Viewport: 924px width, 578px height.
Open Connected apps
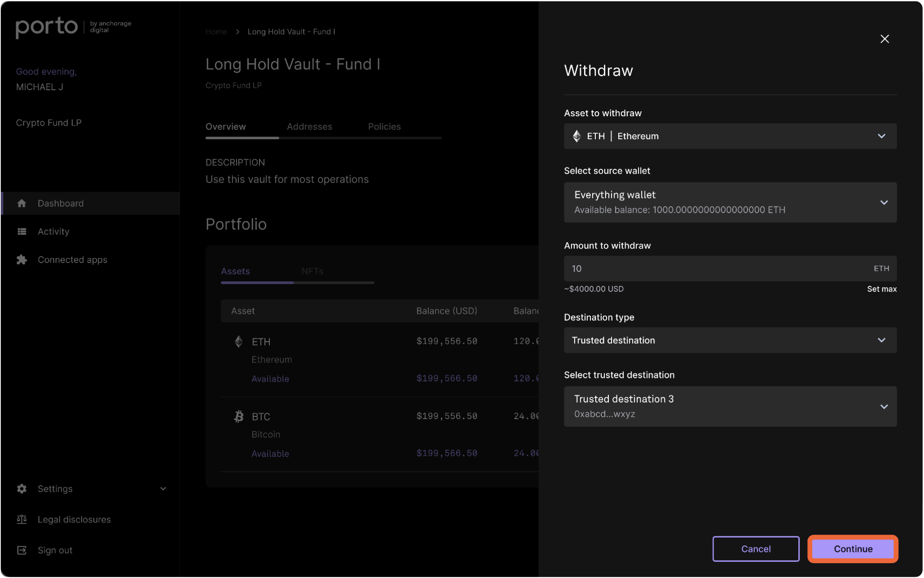(72, 260)
